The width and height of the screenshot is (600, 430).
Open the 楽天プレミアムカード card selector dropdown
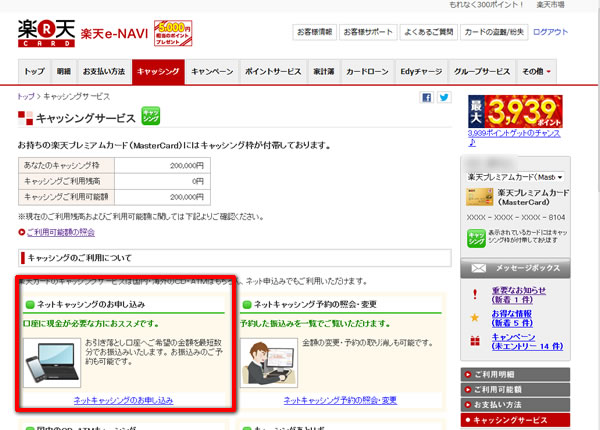515,177
